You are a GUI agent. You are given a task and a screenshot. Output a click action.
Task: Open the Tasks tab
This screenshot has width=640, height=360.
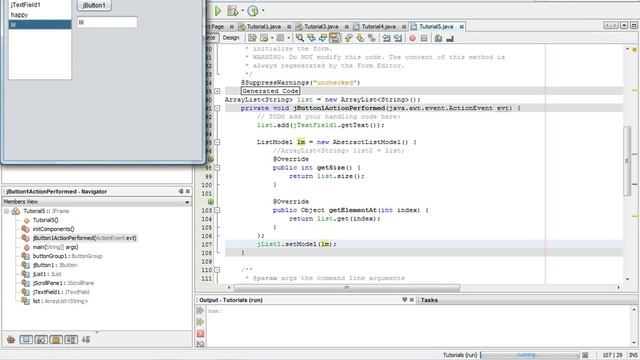(x=429, y=300)
